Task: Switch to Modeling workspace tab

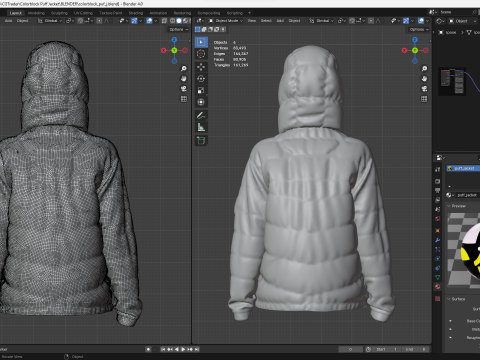Action: [36, 13]
